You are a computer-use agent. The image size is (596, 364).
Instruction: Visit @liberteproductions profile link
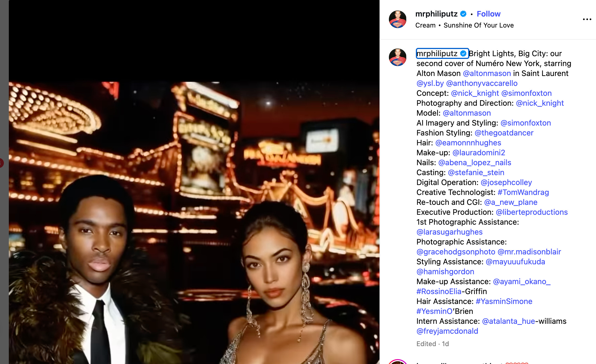[532, 212]
